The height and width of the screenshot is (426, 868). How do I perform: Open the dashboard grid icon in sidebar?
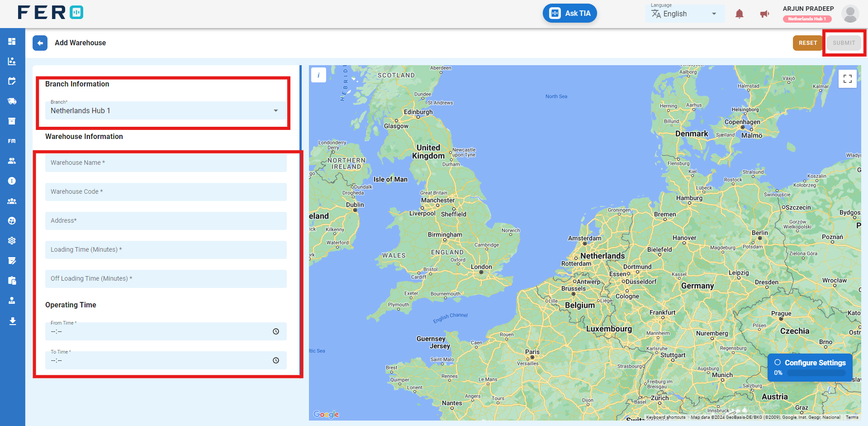pos(12,41)
